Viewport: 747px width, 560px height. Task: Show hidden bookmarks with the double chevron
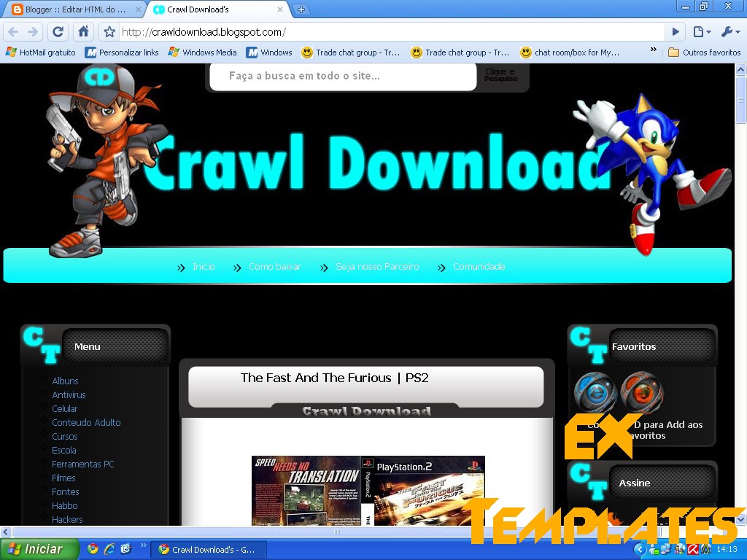[653, 50]
